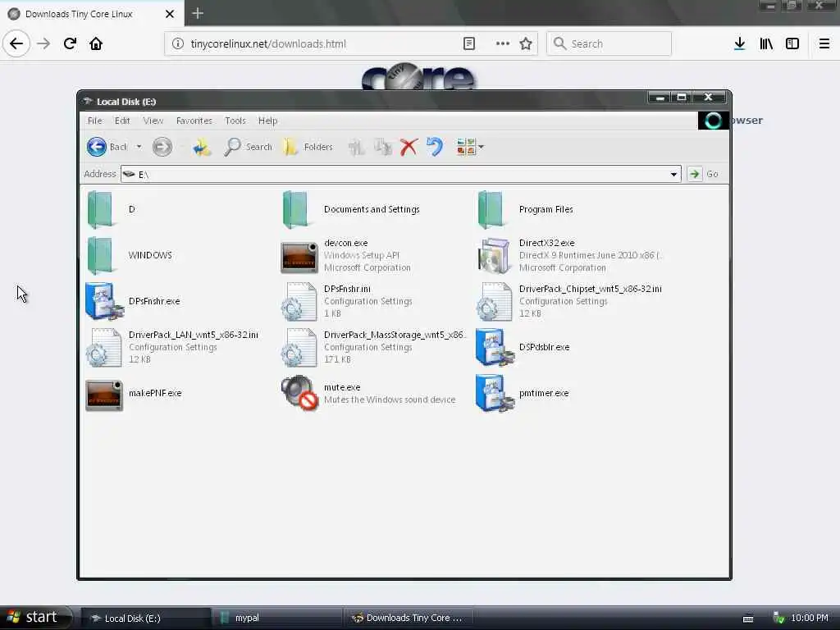Select the DPsFnshr.ini configuration file
This screenshot has height=630, width=840.
pyautogui.click(x=347, y=301)
